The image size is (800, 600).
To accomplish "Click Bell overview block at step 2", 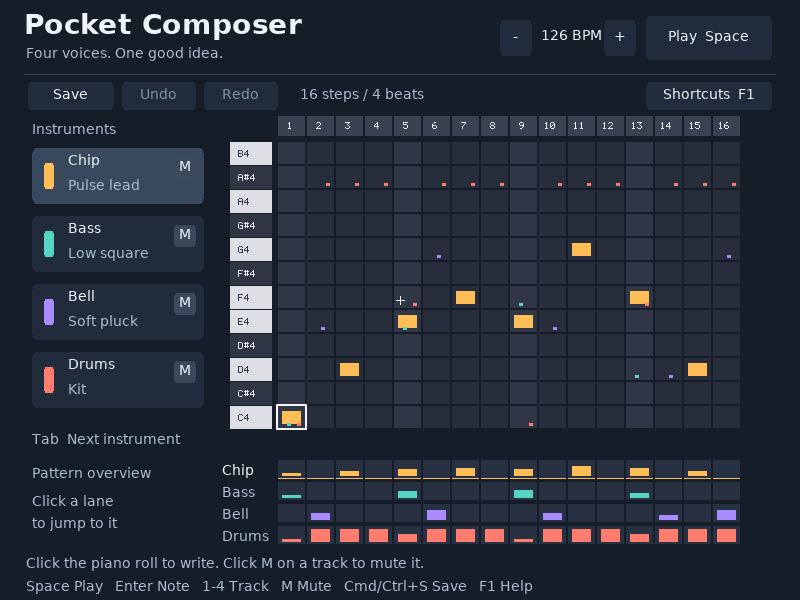I will 320,516.
